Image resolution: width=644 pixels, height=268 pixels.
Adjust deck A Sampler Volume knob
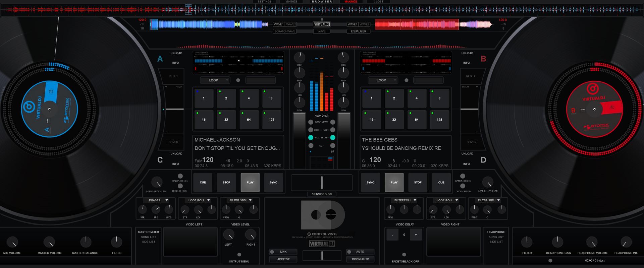click(157, 182)
